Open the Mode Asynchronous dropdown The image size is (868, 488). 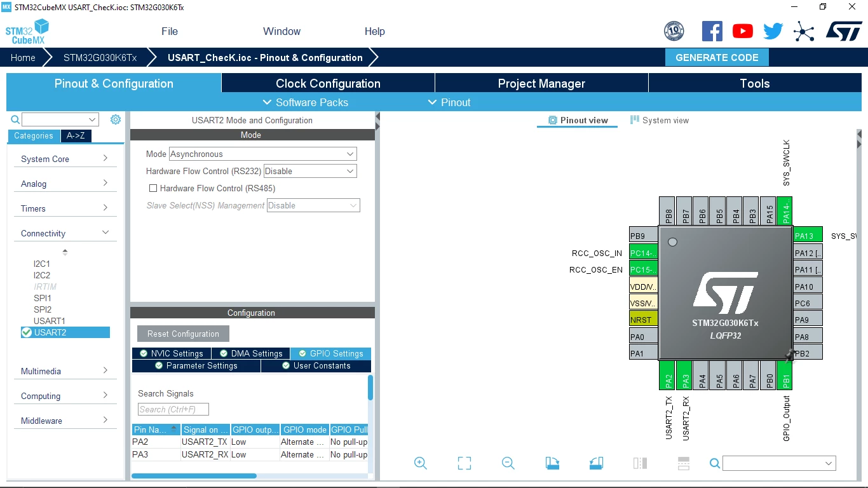(x=262, y=154)
